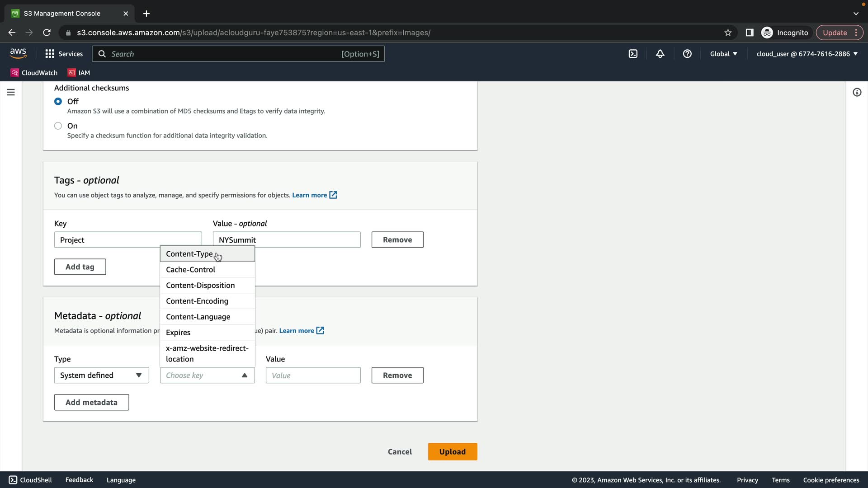This screenshot has height=488, width=868.
Task: Open CloudWatch bookmark shortcut
Action: pos(34,73)
